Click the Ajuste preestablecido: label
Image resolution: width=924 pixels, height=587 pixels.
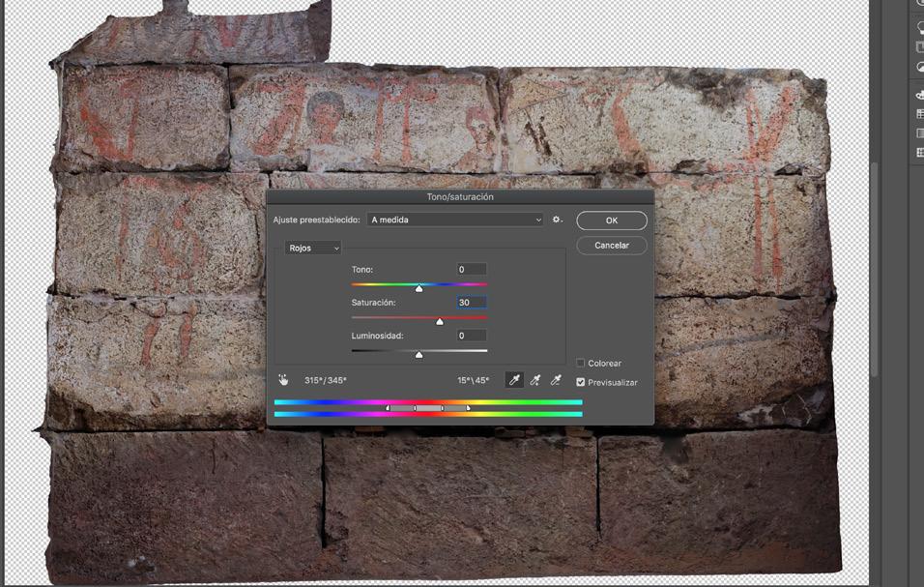[x=316, y=220]
